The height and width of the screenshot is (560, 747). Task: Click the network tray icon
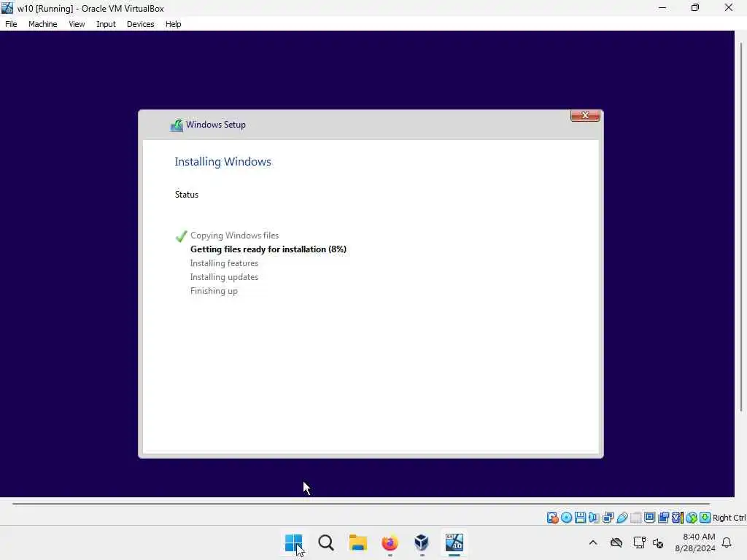pyautogui.click(x=639, y=542)
